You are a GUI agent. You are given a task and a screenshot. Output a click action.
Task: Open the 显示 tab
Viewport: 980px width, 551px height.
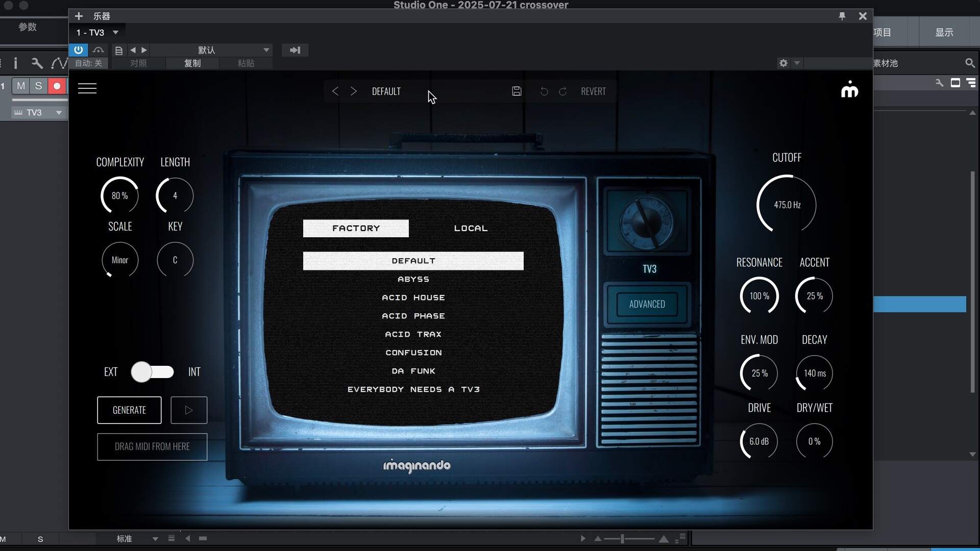click(944, 33)
